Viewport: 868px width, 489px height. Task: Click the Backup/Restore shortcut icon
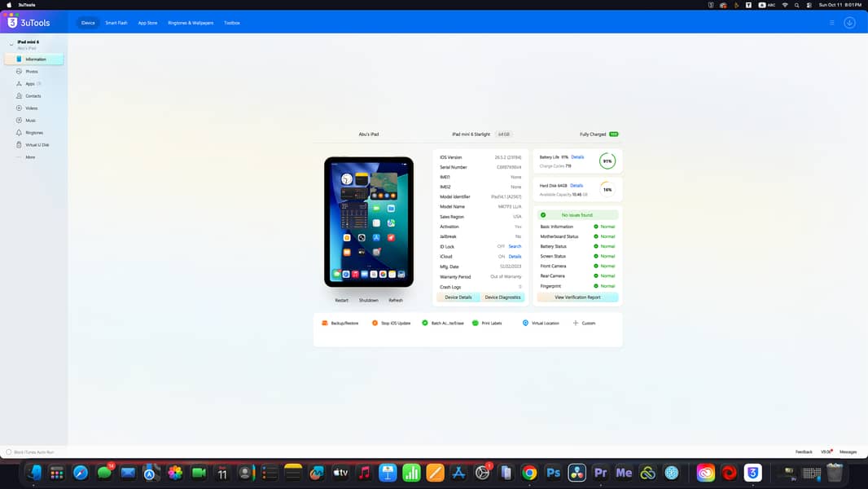[x=325, y=323]
